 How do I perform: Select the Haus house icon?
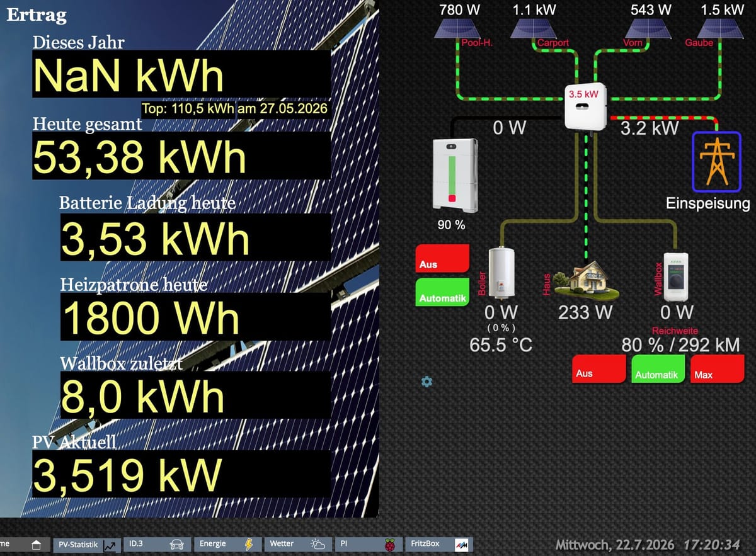[587, 280]
